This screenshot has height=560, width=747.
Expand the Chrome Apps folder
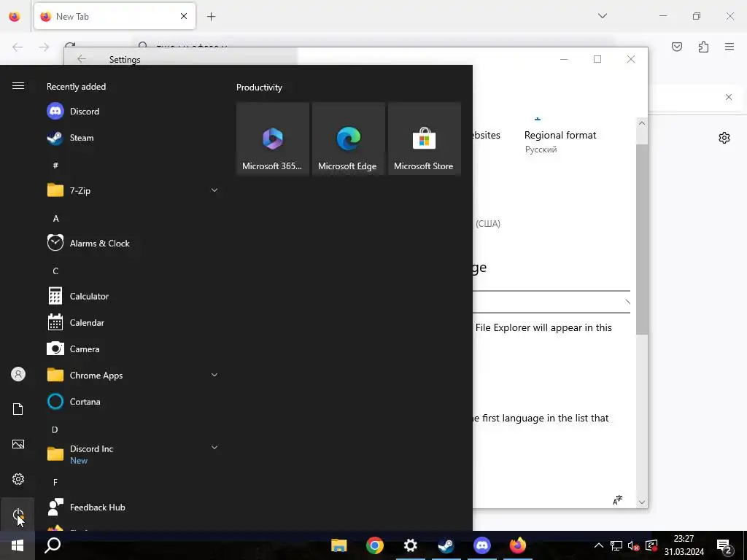pos(214,376)
